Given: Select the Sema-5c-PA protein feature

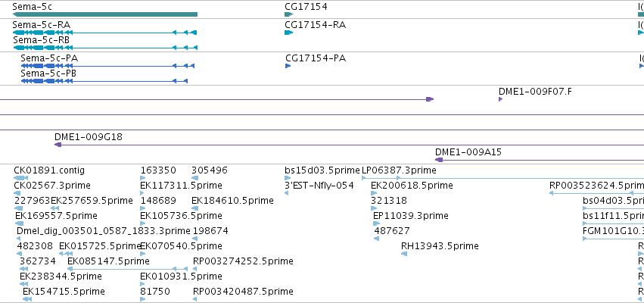Looking at the screenshot, I should tap(107, 66).
